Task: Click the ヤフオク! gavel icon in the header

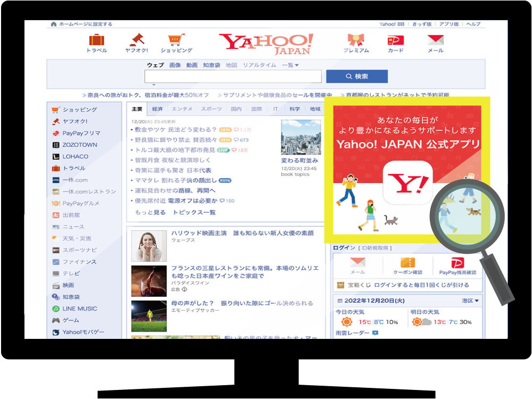Action: [137, 40]
